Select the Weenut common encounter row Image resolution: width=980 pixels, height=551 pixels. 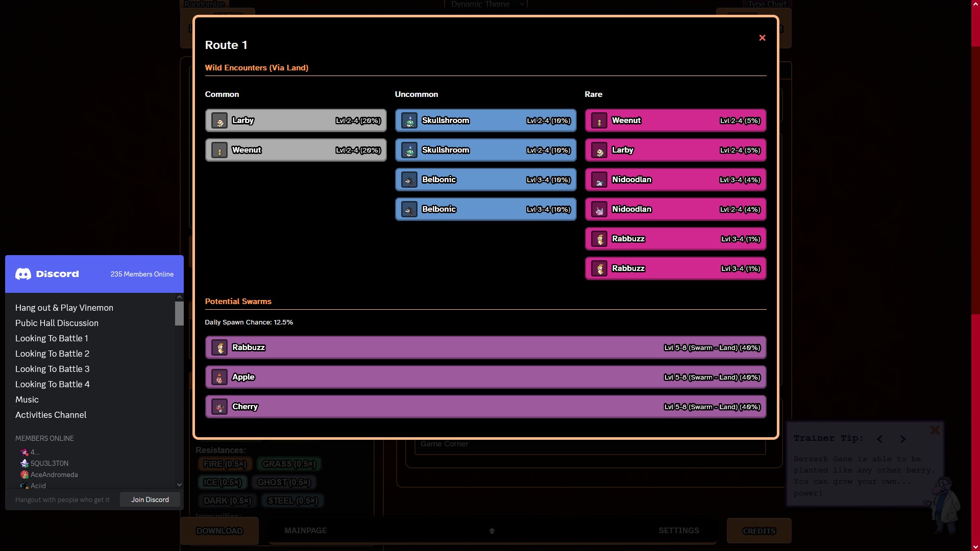point(296,151)
